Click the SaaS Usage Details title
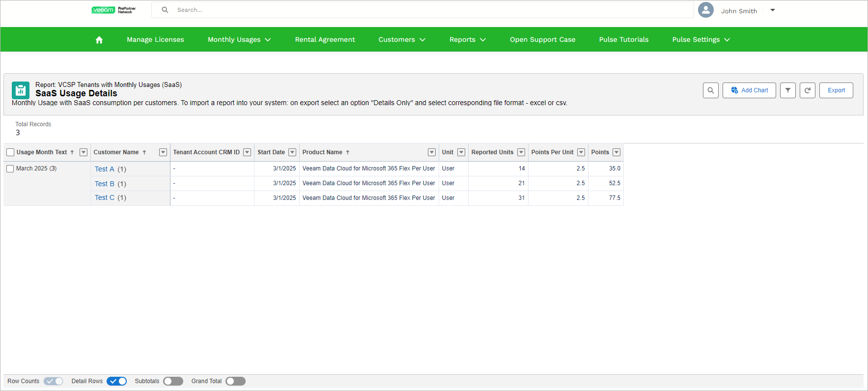 tap(76, 93)
